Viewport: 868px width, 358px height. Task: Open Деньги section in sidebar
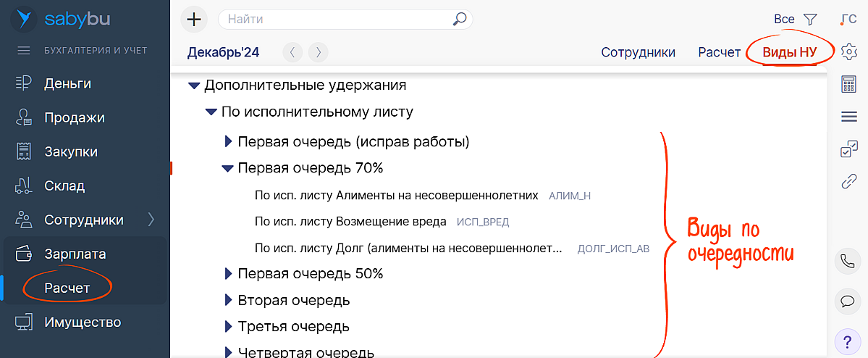click(67, 83)
